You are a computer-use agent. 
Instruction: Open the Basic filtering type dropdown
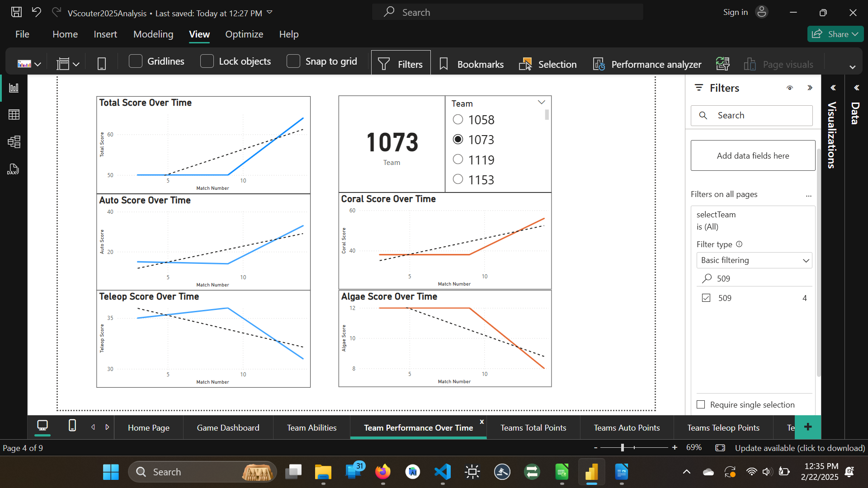pyautogui.click(x=754, y=260)
